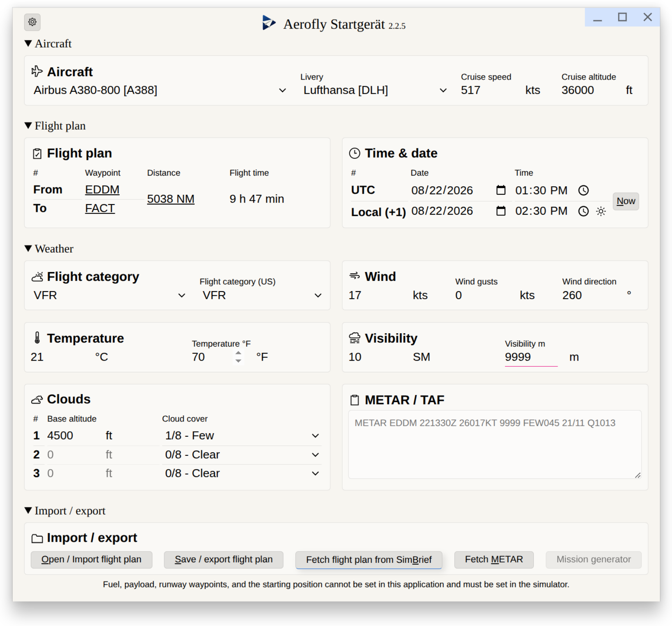Click the clock icon beside Time & date
672x626 pixels.
coord(354,153)
